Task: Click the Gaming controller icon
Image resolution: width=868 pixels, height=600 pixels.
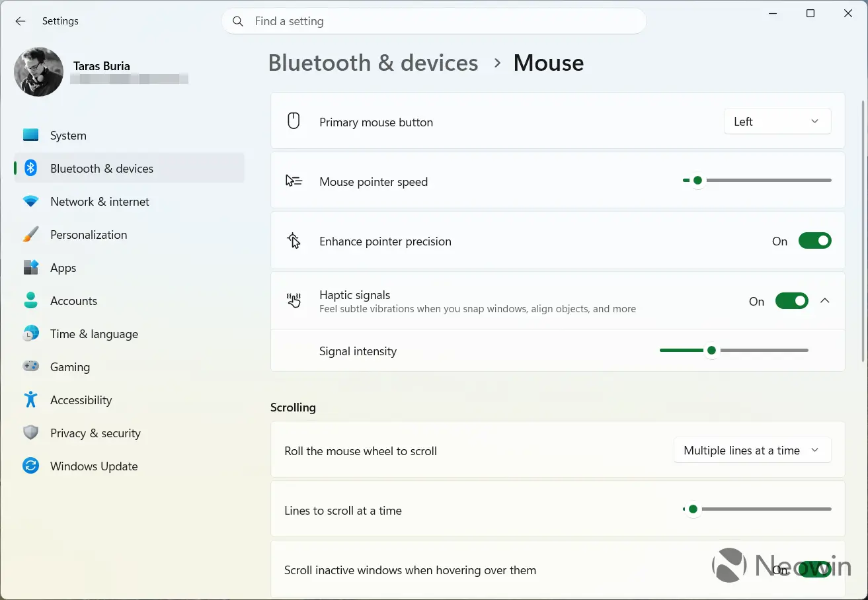Action: [30, 366]
